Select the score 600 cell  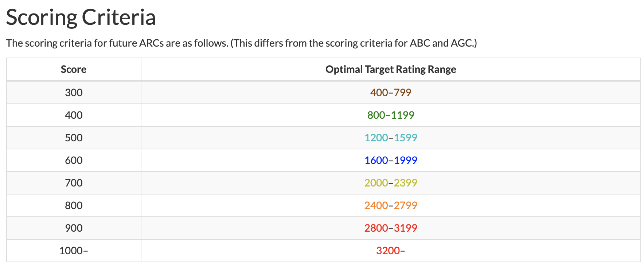click(x=74, y=160)
